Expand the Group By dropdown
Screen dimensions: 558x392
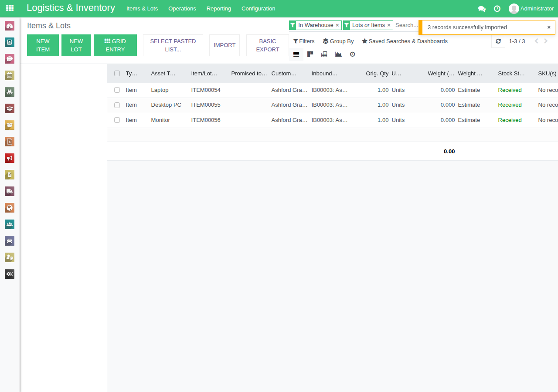(x=338, y=41)
